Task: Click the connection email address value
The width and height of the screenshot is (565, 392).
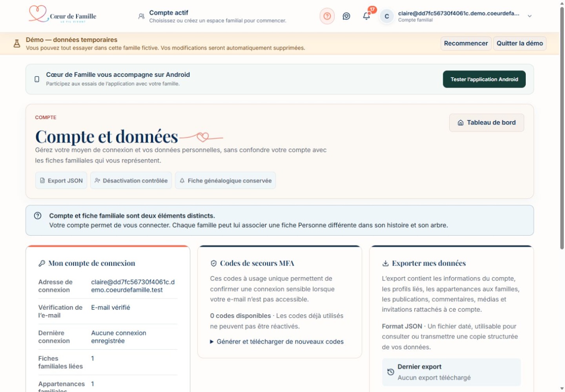Action: point(133,286)
